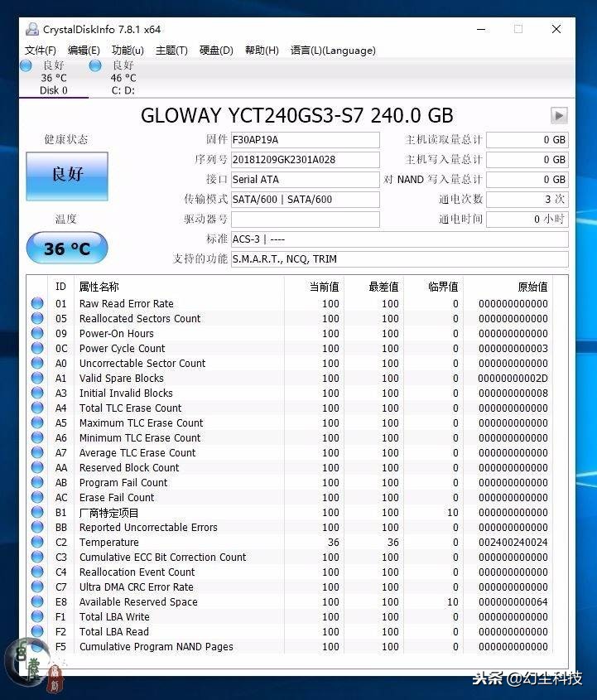
Task: Open the 硬盘(D) menu
Action: 216,51
